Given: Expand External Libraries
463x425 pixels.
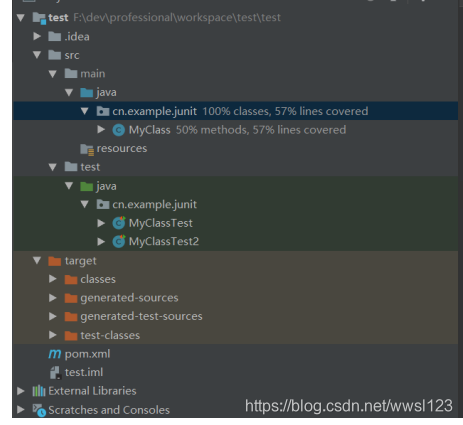Looking at the screenshot, I should click(21, 391).
